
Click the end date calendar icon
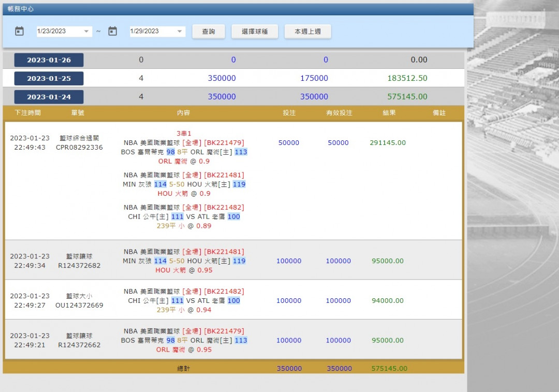coord(112,31)
